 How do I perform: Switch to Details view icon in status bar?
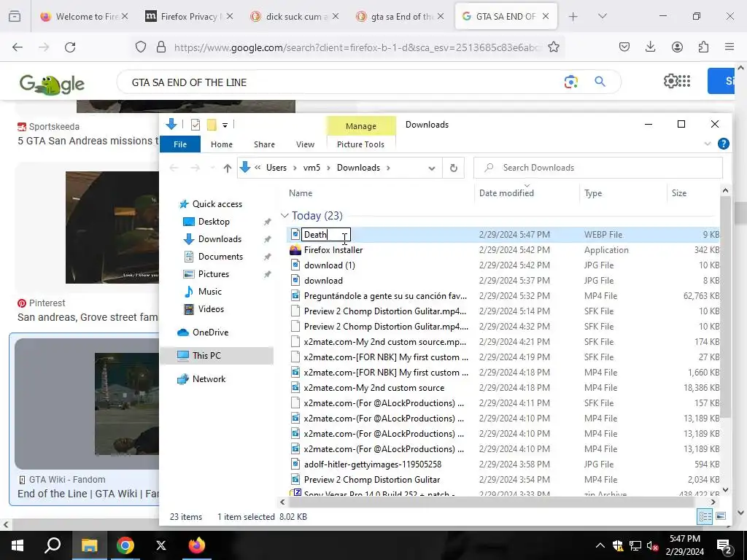point(705,516)
